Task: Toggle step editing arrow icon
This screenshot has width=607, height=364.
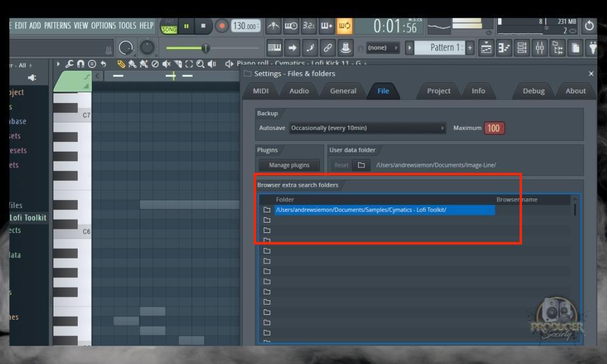Action: click(293, 47)
